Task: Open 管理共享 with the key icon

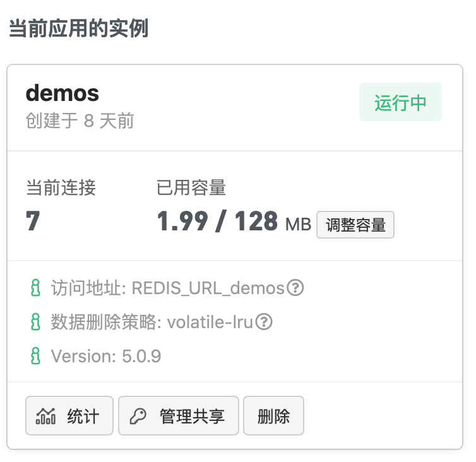Action: (179, 416)
